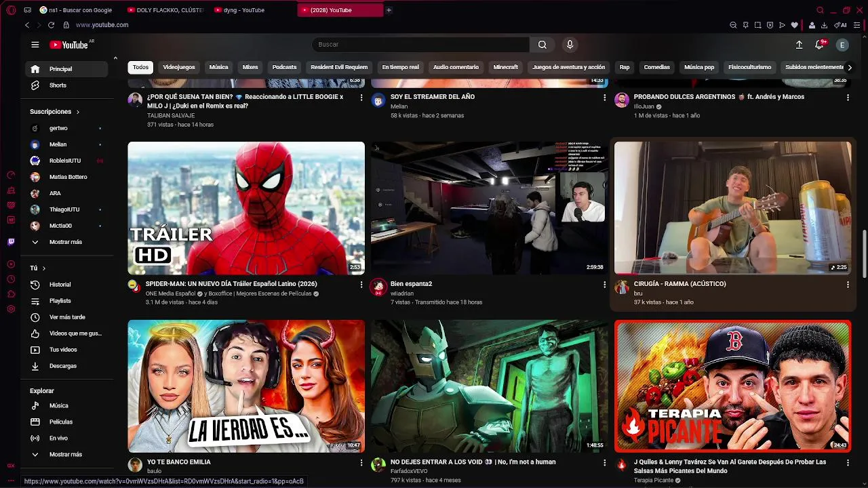The height and width of the screenshot is (488, 868).
Task: Play the Terapia Picante video thumbnail
Action: tap(732, 386)
